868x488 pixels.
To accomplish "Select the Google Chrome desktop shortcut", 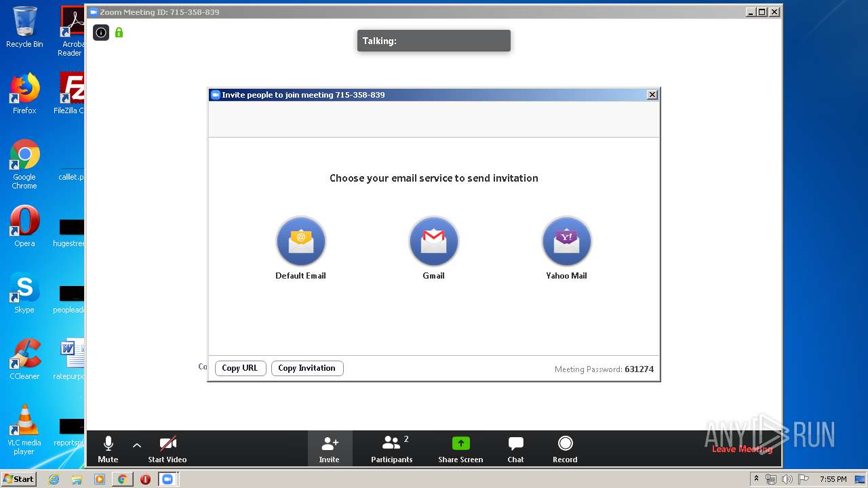I will click(24, 165).
